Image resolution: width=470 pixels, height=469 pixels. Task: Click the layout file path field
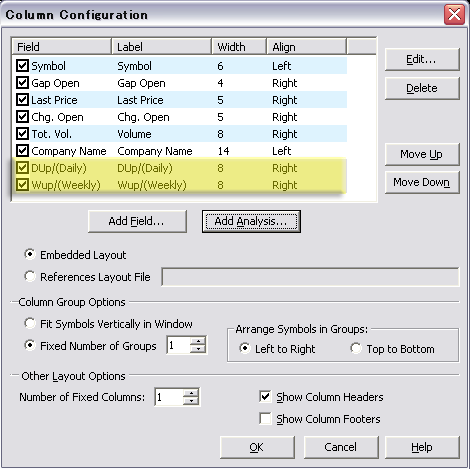[310, 277]
